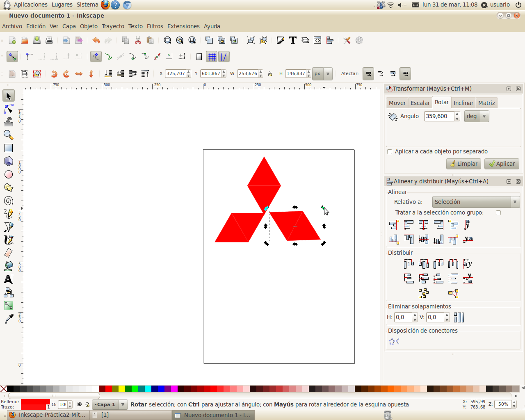This screenshot has height=420, width=525.
Task: Click Limpiar in the Transformar dialog
Action: (x=463, y=163)
